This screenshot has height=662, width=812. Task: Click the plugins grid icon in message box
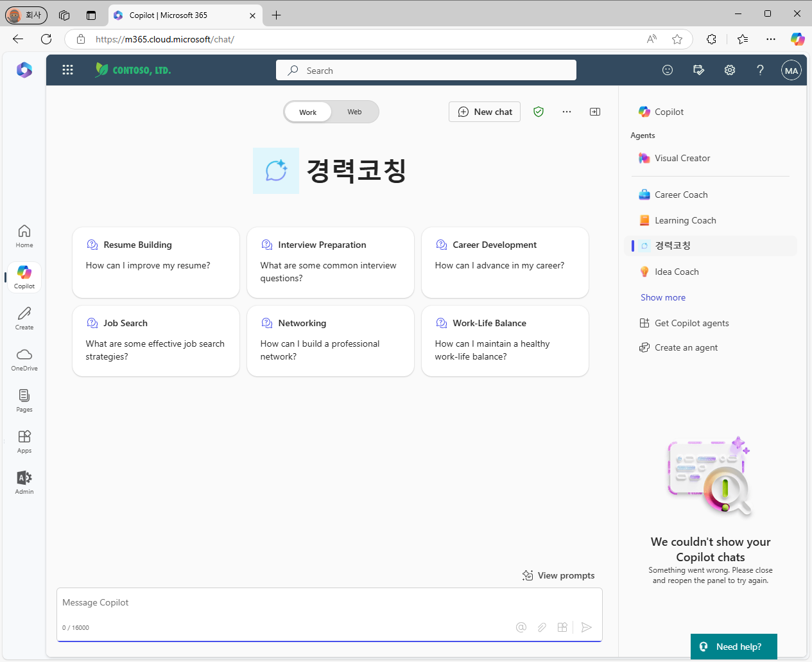coord(562,627)
